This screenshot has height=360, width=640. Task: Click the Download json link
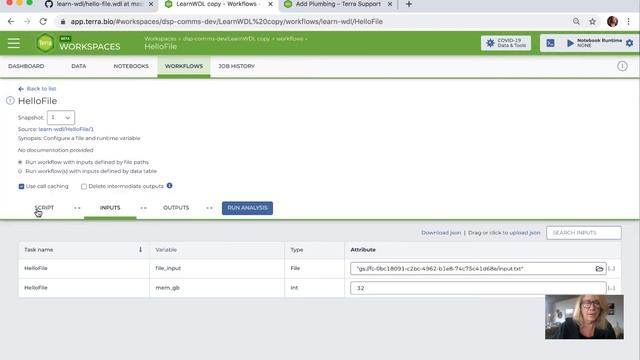[441, 233]
